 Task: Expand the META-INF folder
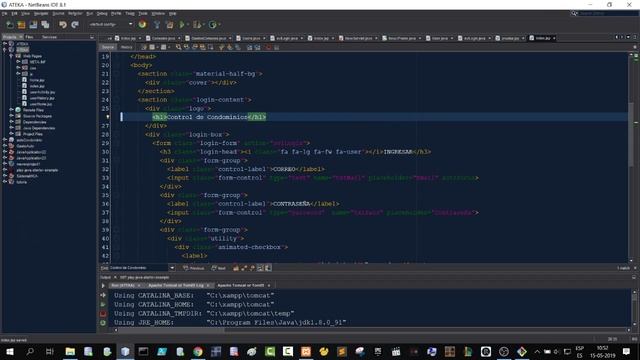point(18,62)
